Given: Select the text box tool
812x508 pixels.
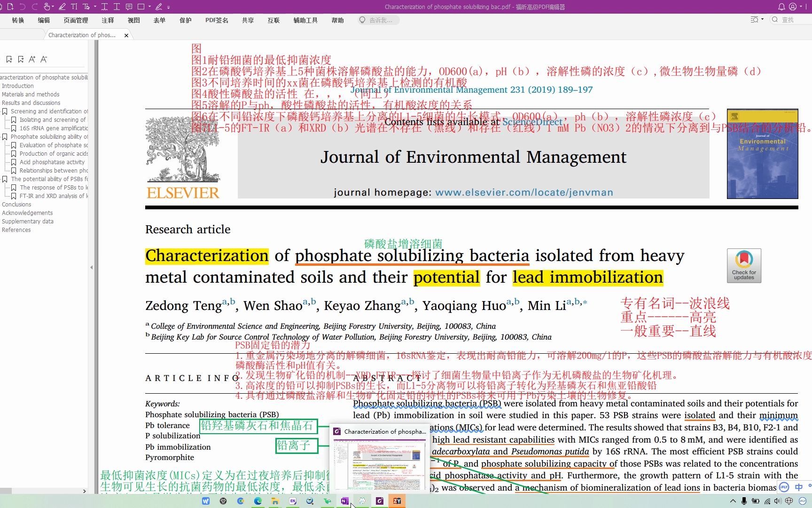Looking at the screenshot, I should point(86,7).
